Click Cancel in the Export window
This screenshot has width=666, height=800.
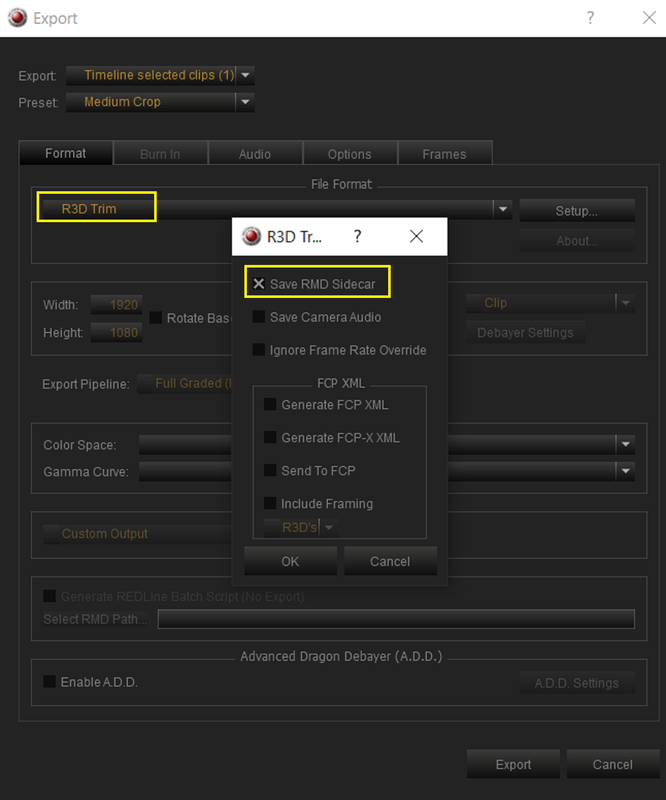click(x=613, y=764)
